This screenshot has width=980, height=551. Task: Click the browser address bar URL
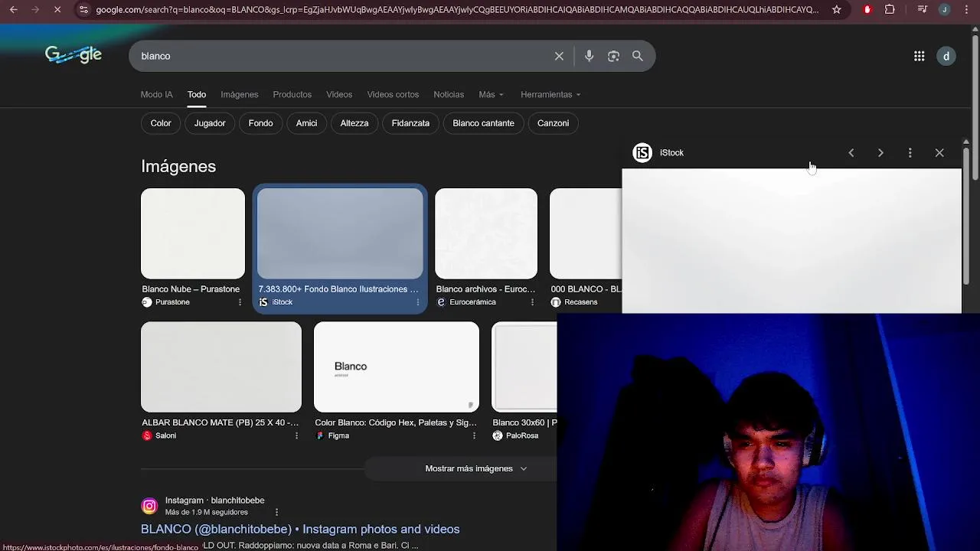click(457, 10)
